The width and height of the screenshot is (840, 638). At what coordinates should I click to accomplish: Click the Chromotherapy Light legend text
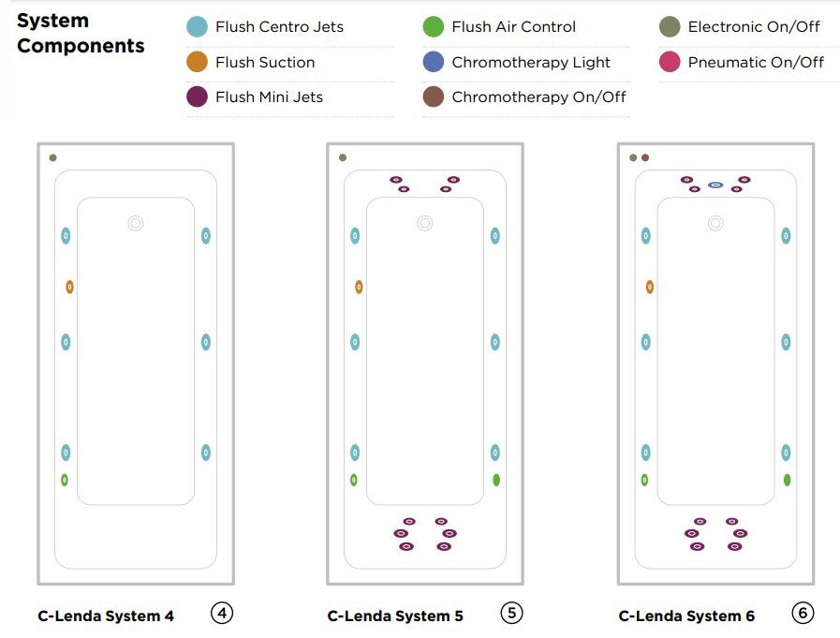[531, 63]
